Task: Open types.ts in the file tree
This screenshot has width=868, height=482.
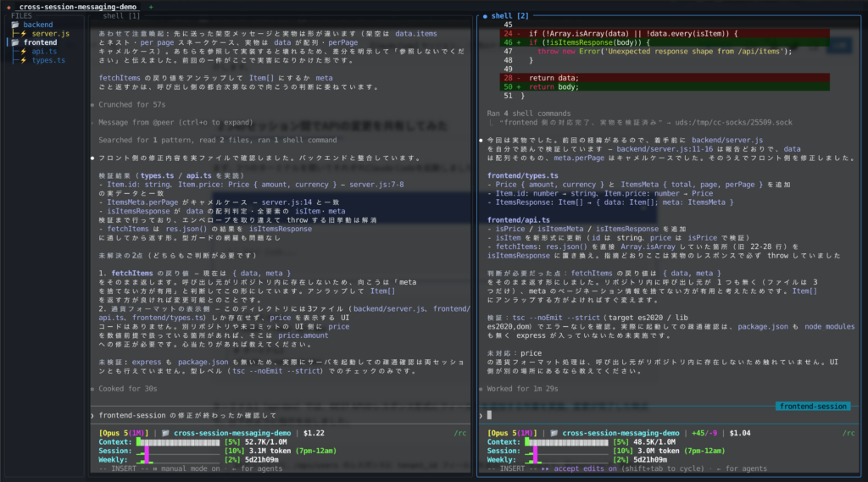Action: point(48,60)
